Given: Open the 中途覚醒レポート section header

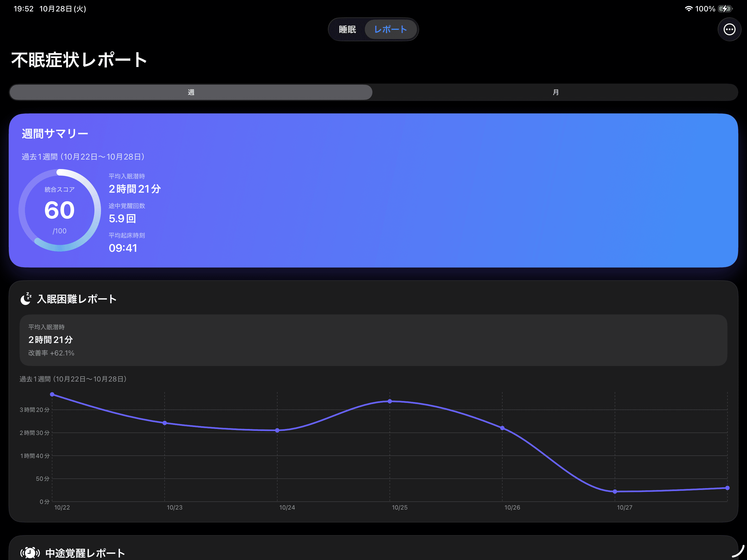Looking at the screenshot, I should 85,553.
